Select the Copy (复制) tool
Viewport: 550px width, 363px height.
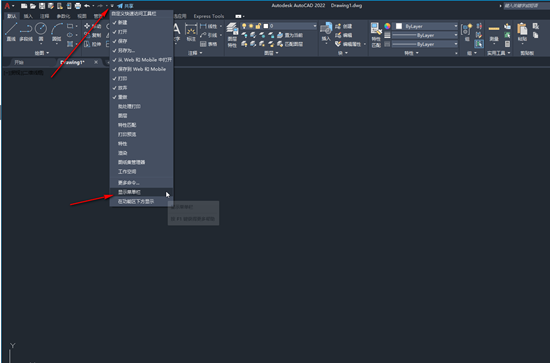93,35
